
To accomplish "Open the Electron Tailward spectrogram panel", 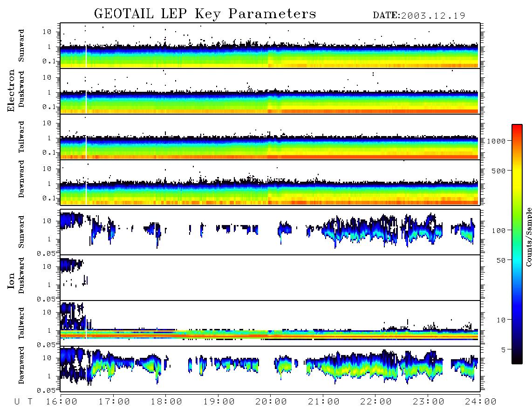I will [x=270, y=137].
